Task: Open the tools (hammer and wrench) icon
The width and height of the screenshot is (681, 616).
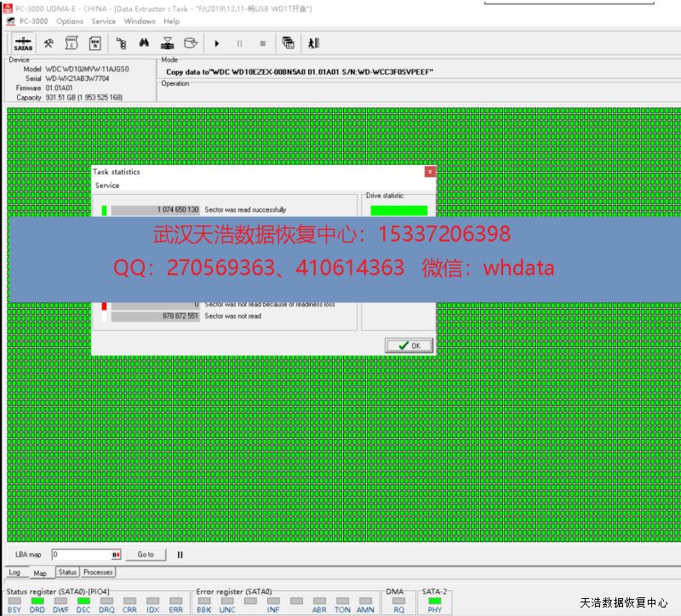Action: pyautogui.click(x=49, y=43)
